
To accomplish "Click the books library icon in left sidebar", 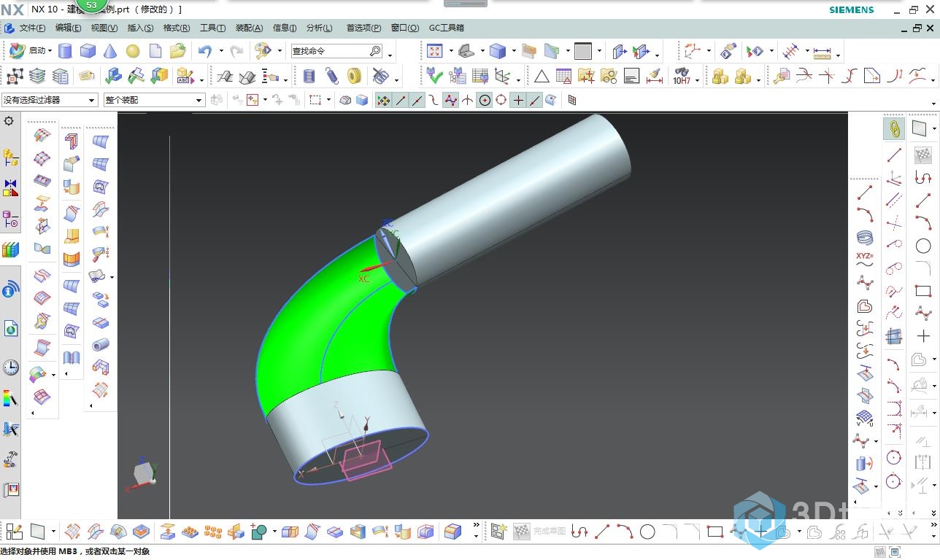I will click(10, 250).
